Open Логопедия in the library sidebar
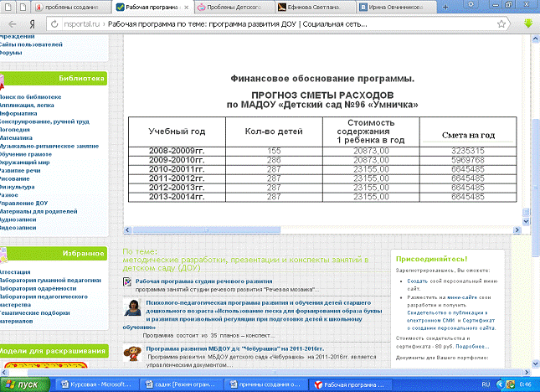Screen dimensions: 540x392 click(18, 130)
